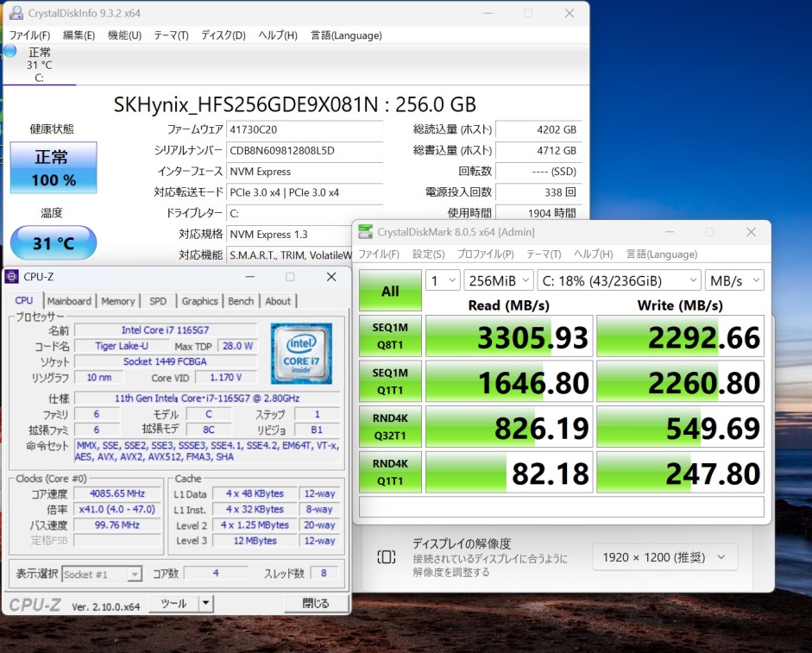This screenshot has height=653, width=812.
Task: Run the SEQ1M Q8T1 test button
Action: pyautogui.click(x=390, y=336)
